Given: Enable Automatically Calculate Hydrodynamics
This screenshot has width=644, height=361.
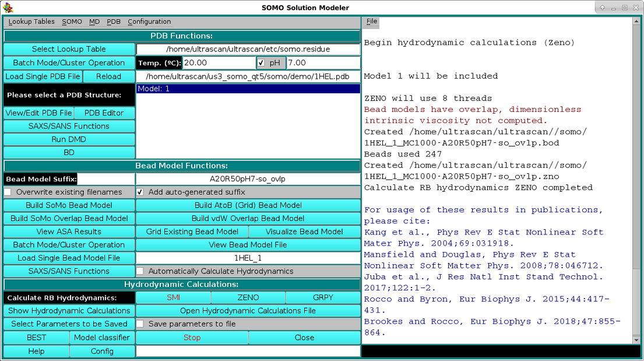Looking at the screenshot, I should (140, 271).
